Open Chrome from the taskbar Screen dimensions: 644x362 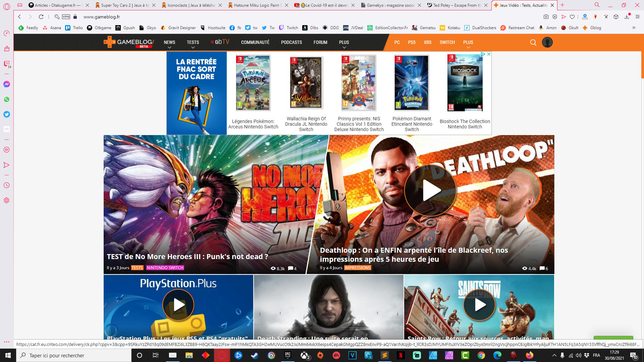pyautogui.click(x=481, y=355)
